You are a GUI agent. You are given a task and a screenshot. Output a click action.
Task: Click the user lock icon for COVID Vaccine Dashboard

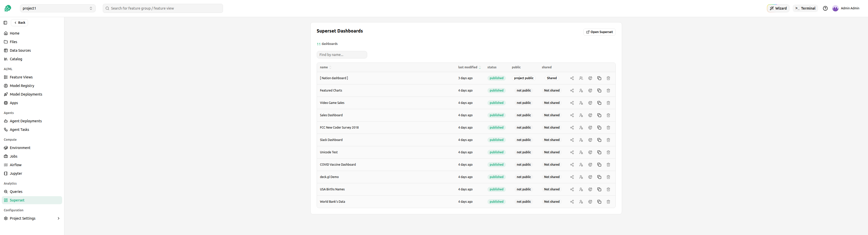click(581, 165)
